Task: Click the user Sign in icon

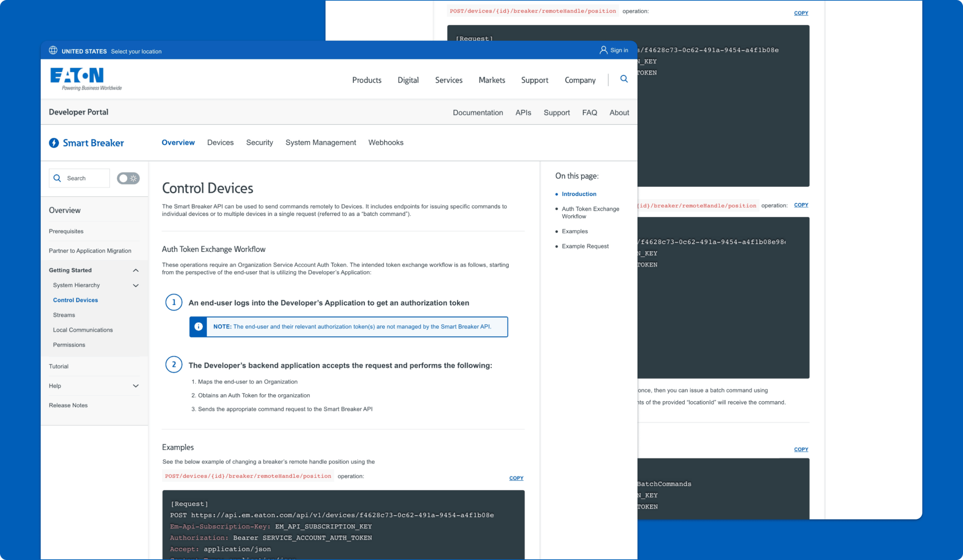Action: click(603, 50)
